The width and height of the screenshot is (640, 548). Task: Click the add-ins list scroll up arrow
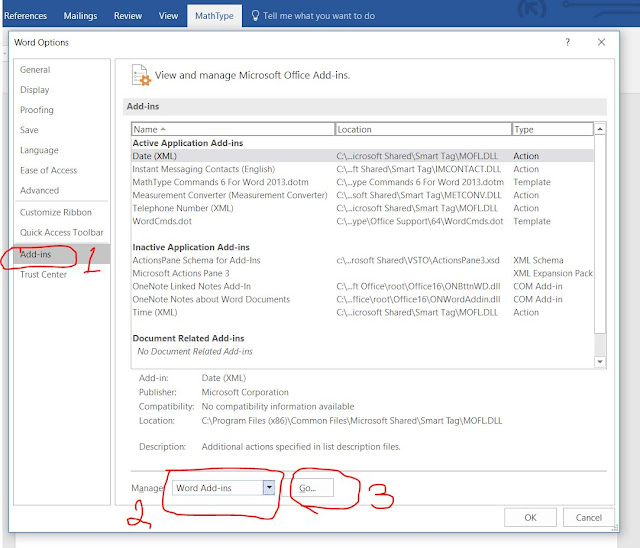[x=600, y=129]
